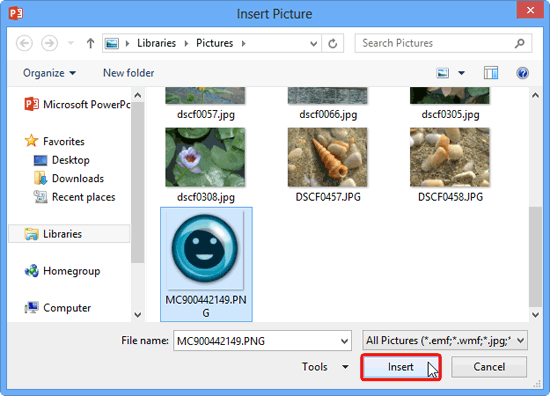Screen dimensions: 550x396
Task: Click the dscf0066.jpg file name
Action: [x=328, y=115]
